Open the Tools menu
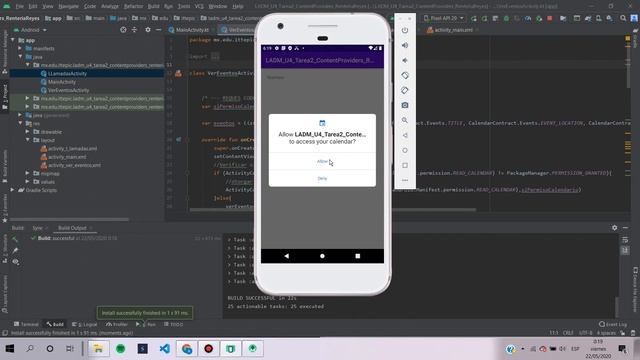The image size is (640, 360). (x=184, y=7)
